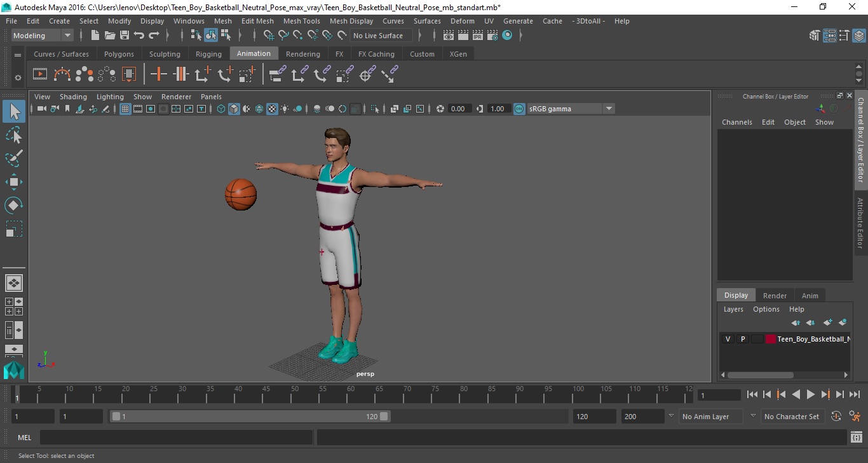Click the layer list horizontal scrollbar
The height and width of the screenshot is (463, 868).
click(761, 375)
